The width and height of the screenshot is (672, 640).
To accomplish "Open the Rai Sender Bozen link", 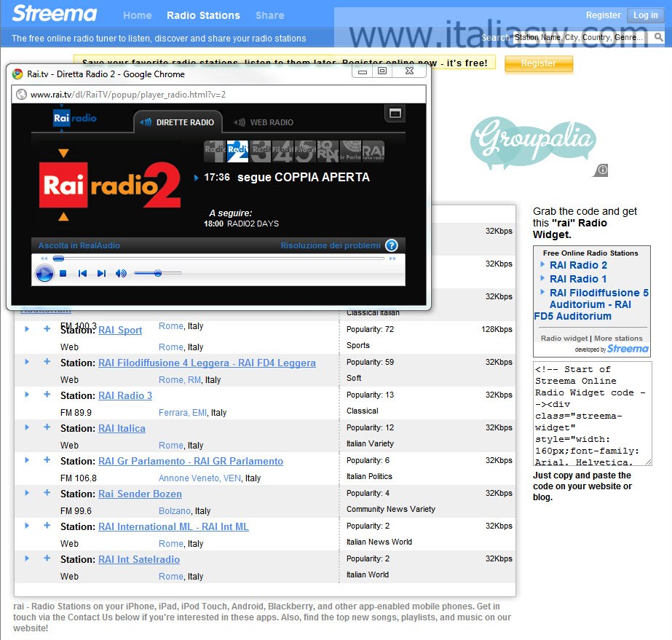I will (x=140, y=494).
